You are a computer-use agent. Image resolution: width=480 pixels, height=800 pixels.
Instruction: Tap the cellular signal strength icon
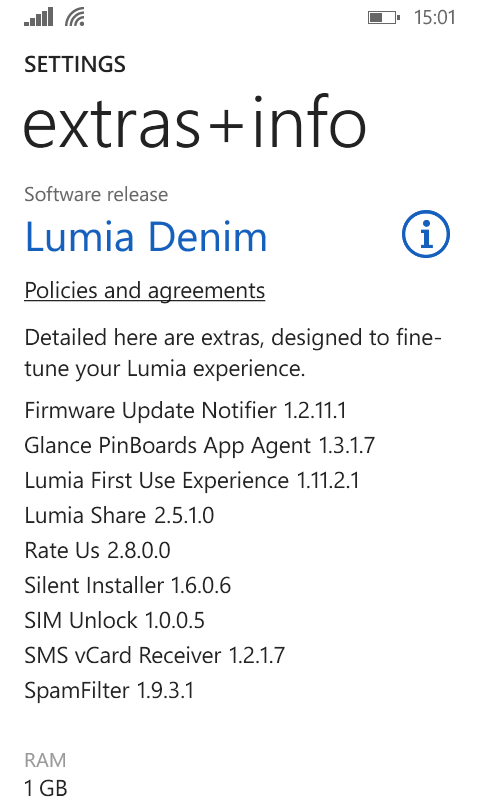[39, 17]
